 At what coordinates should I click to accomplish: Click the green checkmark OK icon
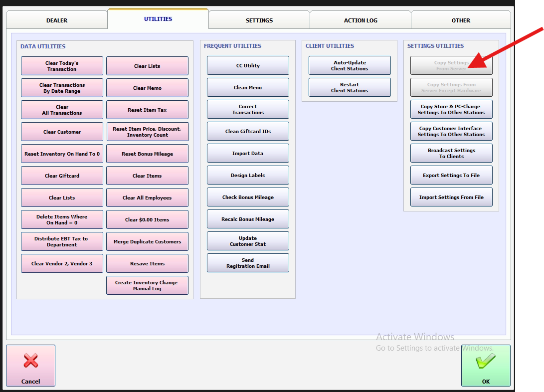pyautogui.click(x=485, y=361)
